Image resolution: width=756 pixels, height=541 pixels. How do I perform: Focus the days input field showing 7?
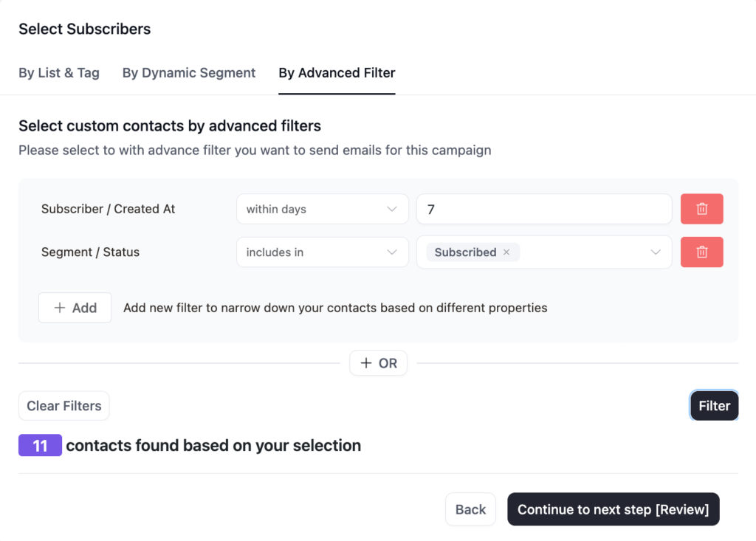click(x=544, y=209)
